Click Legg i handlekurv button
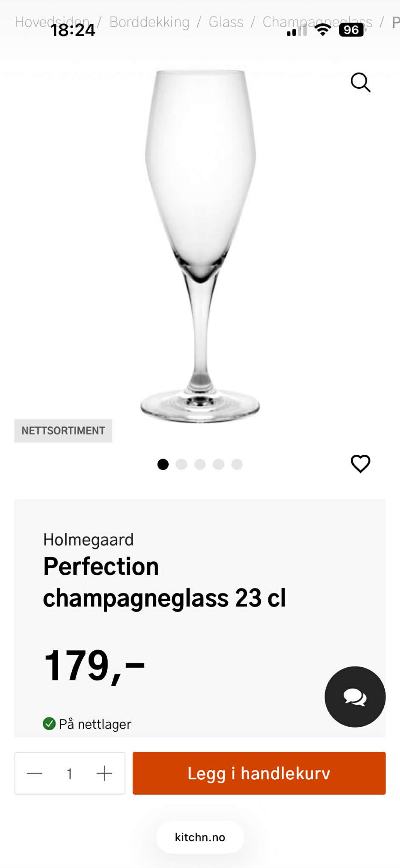 tap(259, 773)
